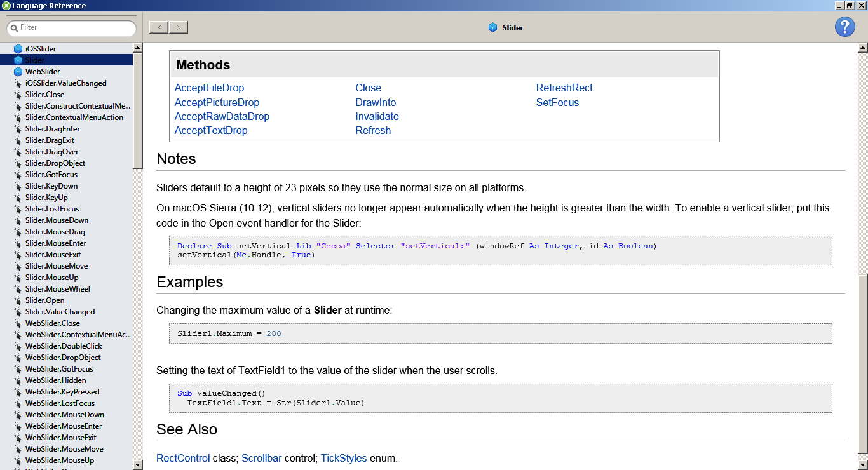Image resolution: width=868 pixels, height=470 pixels.
Task: Click the main content scroll up arrow
Action: [862, 48]
